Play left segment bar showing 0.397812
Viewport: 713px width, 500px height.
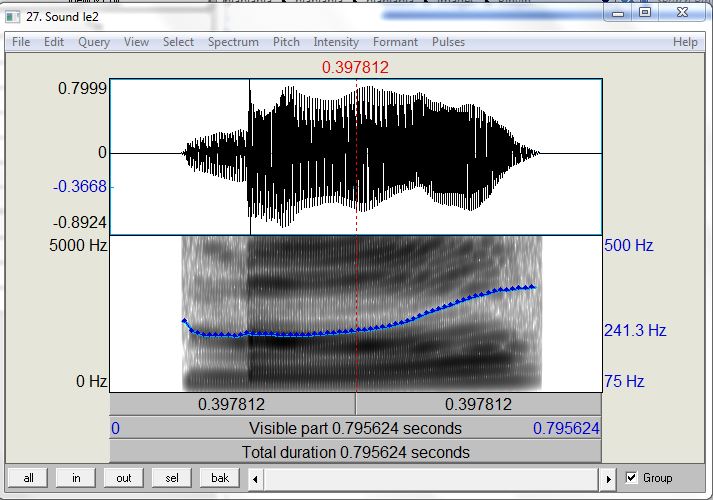pos(232,404)
